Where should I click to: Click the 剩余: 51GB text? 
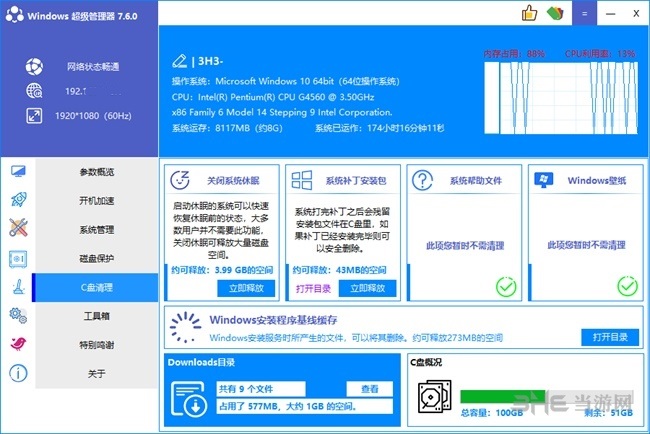[609, 413]
